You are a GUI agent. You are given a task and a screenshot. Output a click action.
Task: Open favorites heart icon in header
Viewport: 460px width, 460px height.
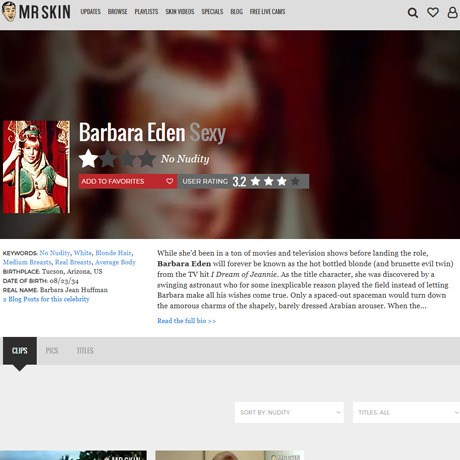pos(433,12)
